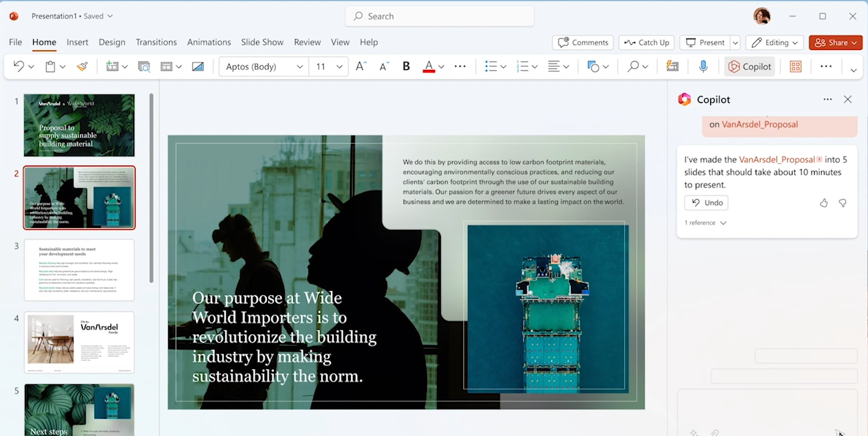Open the ribbon overflow ellipsis
The width and height of the screenshot is (868, 436).
click(x=826, y=66)
